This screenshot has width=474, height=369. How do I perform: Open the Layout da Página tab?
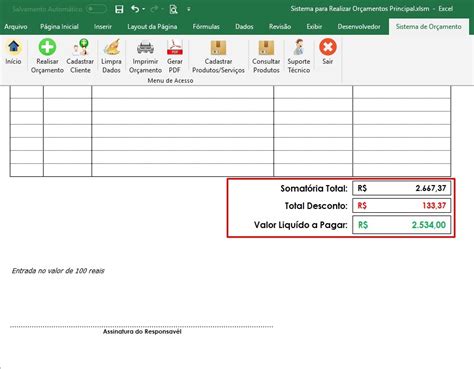click(152, 27)
